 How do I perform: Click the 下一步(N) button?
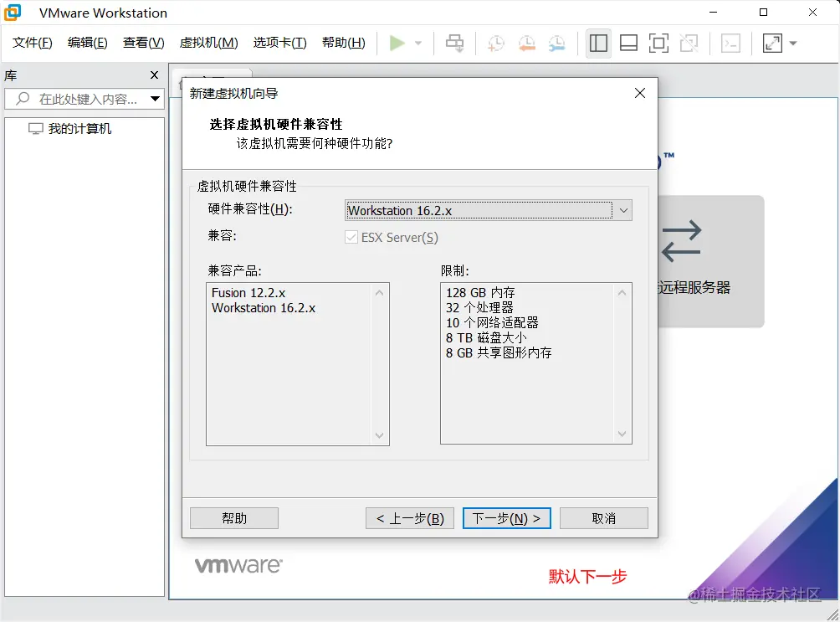click(x=506, y=517)
